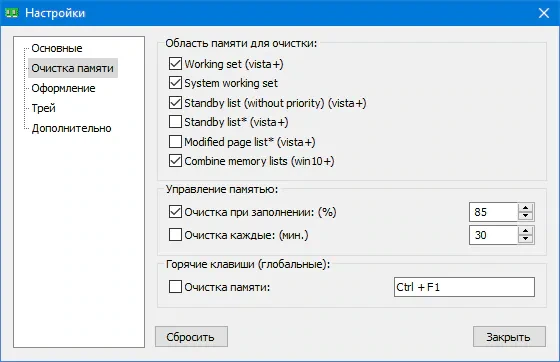The height and width of the screenshot is (362, 560).
Task: Toggle Standby list (without priority) checkbox
Action: point(175,103)
